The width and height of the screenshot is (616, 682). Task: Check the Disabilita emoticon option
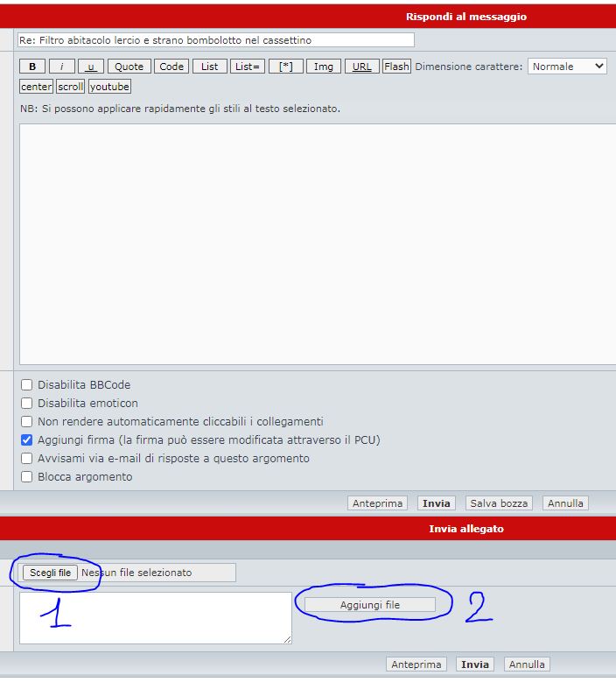click(27, 404)
